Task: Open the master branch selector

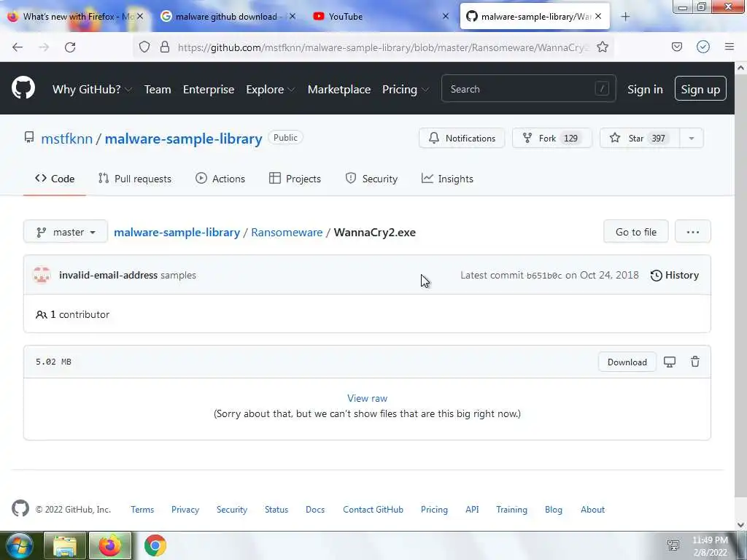Action: (x=66, y=232)
